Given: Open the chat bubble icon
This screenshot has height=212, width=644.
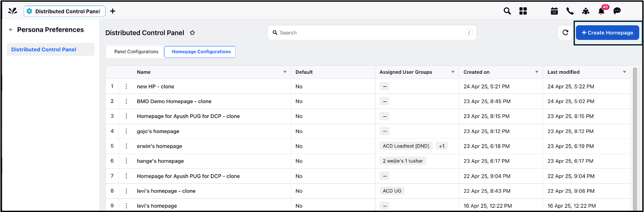Looking at the screenshot, I should [617, 11].
